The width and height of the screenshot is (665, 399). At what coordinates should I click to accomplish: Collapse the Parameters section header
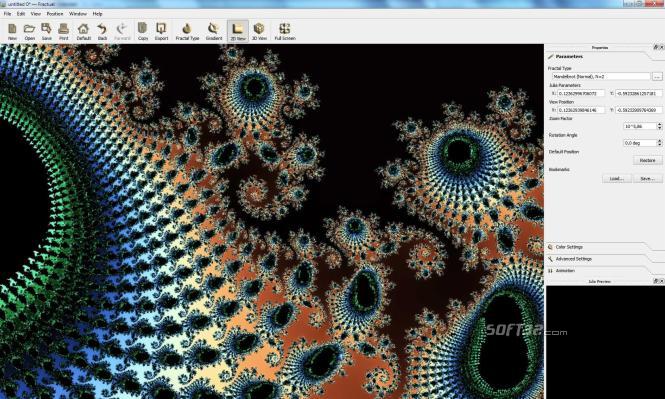[x=598, y=56]
